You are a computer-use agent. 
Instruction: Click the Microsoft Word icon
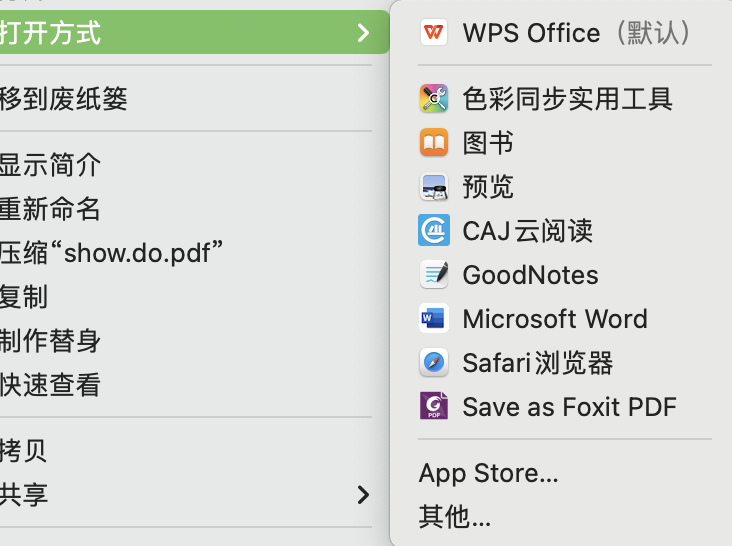pyautogui.click(x=434, y=319)
